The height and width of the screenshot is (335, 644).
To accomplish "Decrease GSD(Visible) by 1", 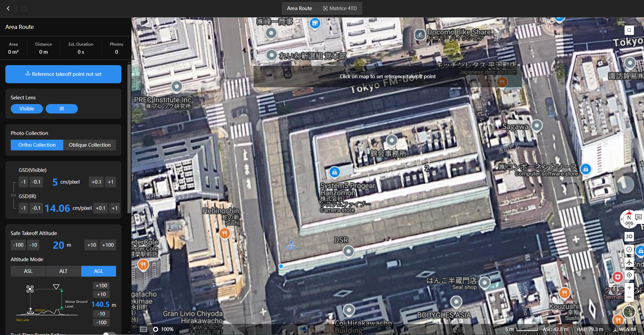I will click(23, 182).
